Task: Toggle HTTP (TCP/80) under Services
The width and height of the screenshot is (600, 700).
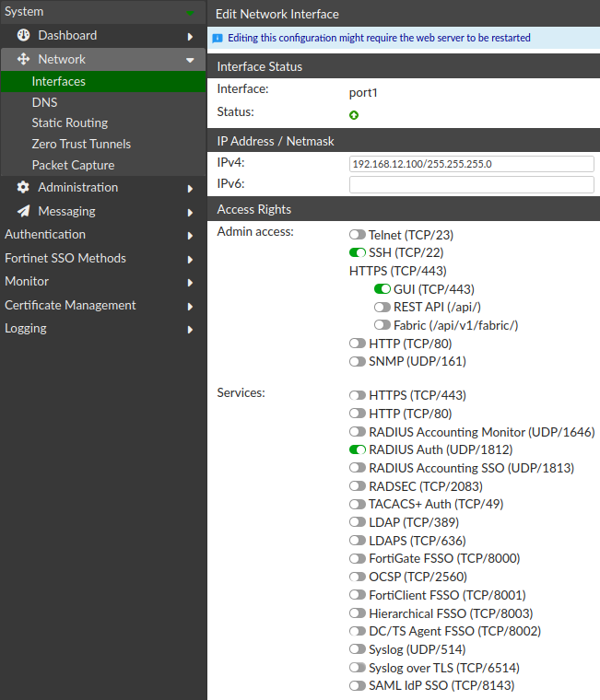Action: coord(358,414)
